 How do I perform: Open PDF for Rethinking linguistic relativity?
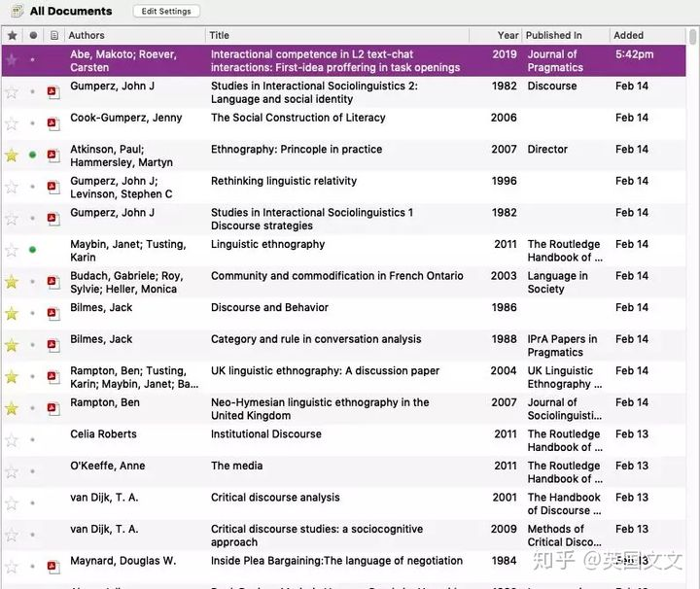(x=53, y=187)
